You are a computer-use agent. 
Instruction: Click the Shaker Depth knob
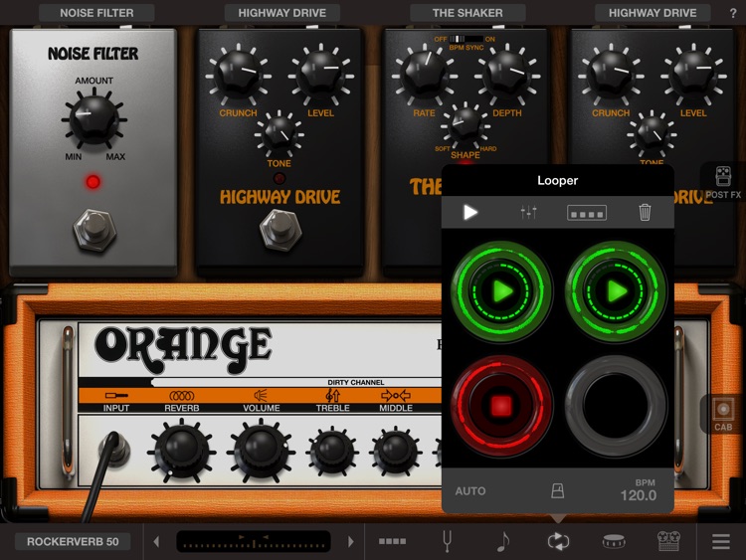pyautogui.click(x=507, y=76)
